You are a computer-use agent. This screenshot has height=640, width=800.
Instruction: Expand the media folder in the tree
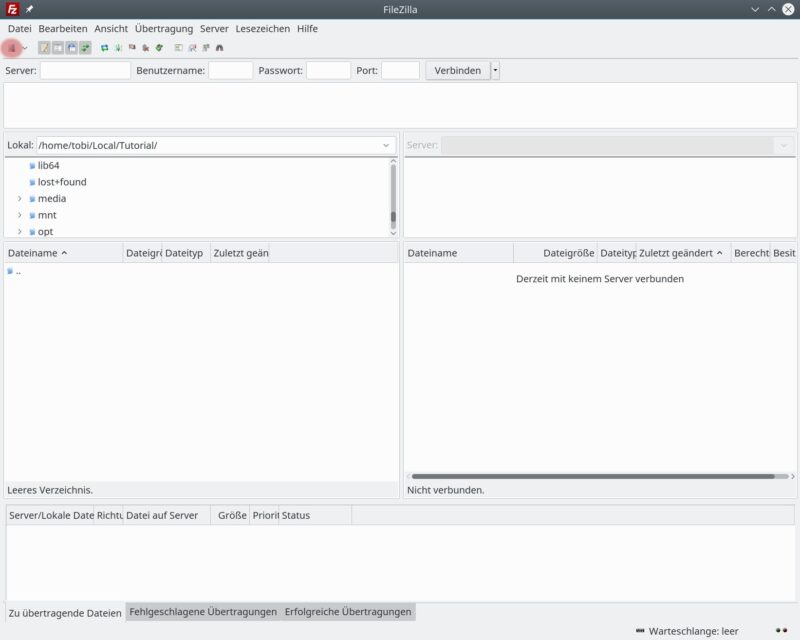[20, 199]
